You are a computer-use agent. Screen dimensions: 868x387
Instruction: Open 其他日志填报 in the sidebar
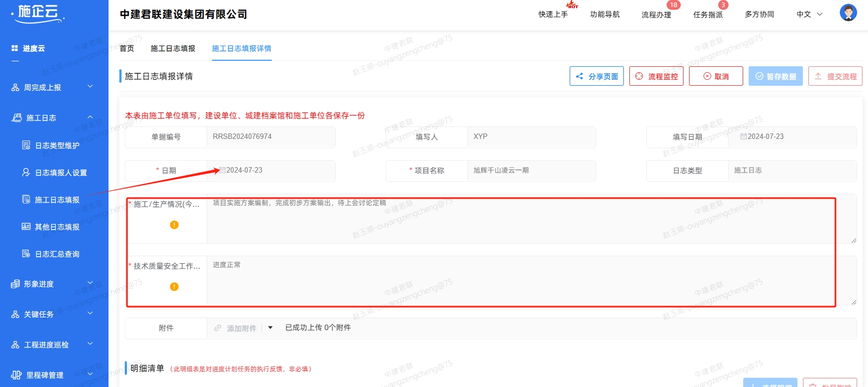click(57, 227)
